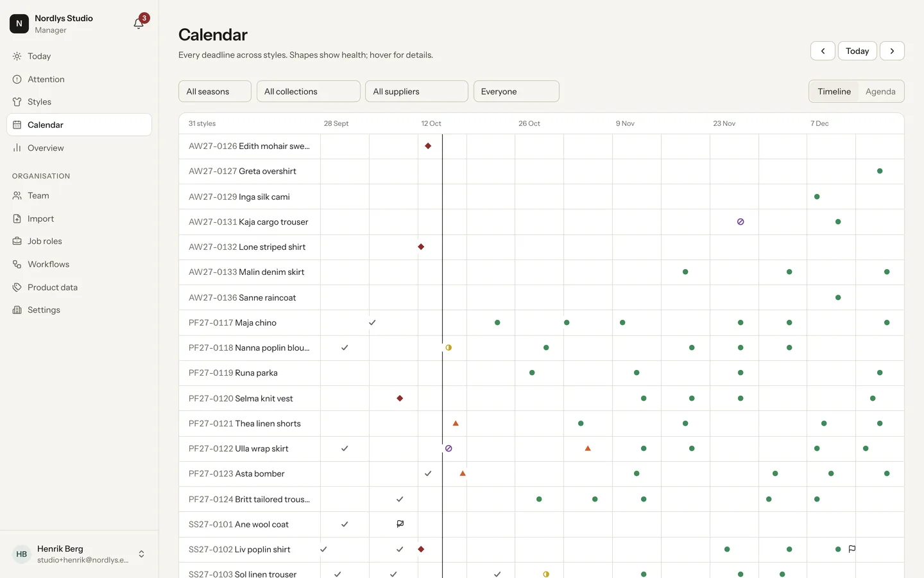Open the Attention page

(80, 79)
